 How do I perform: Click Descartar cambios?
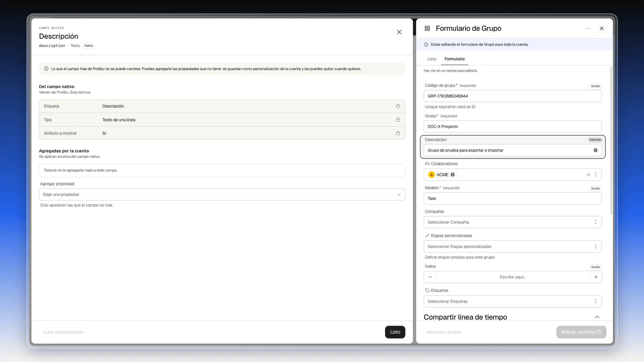443,332
